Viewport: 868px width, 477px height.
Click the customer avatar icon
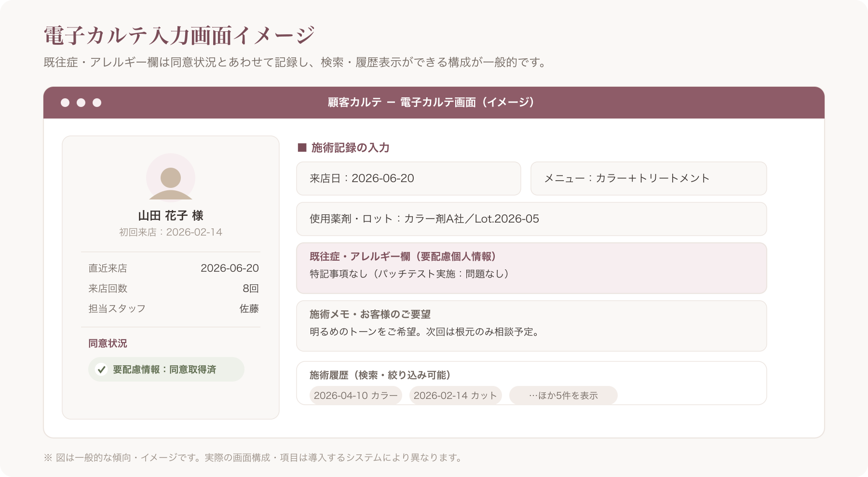pos(171,177)
